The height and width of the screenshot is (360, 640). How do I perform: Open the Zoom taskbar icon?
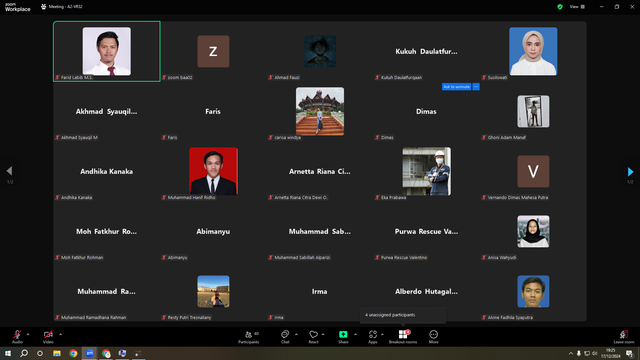pos(89,353)
